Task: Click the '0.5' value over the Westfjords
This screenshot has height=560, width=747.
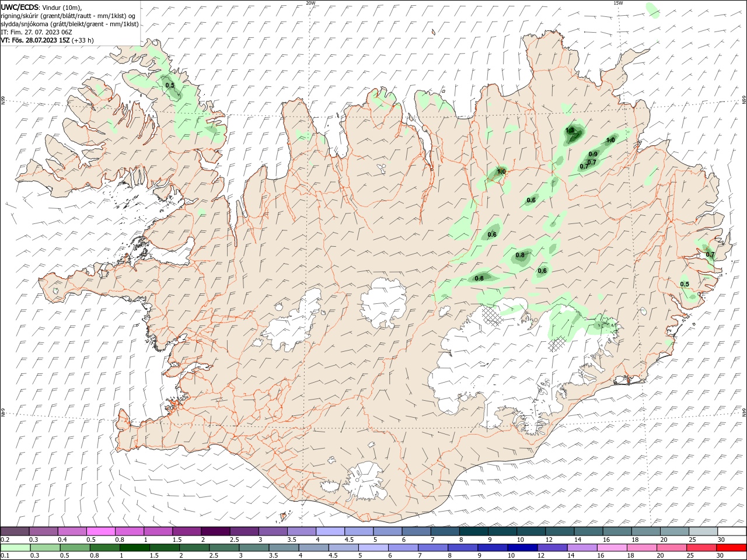Action: 170,85
